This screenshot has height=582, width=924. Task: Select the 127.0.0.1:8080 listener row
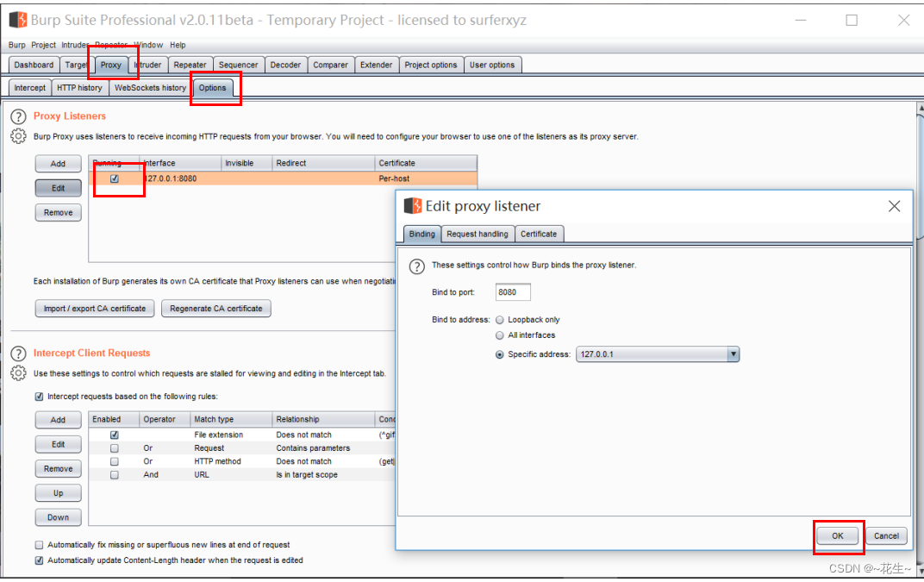coord(283,178)
